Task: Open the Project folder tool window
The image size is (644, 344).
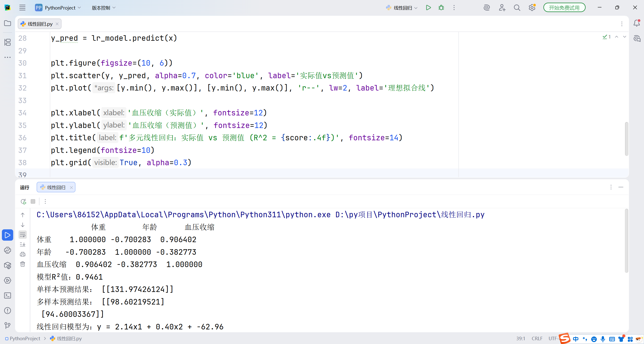Action: 8,23
